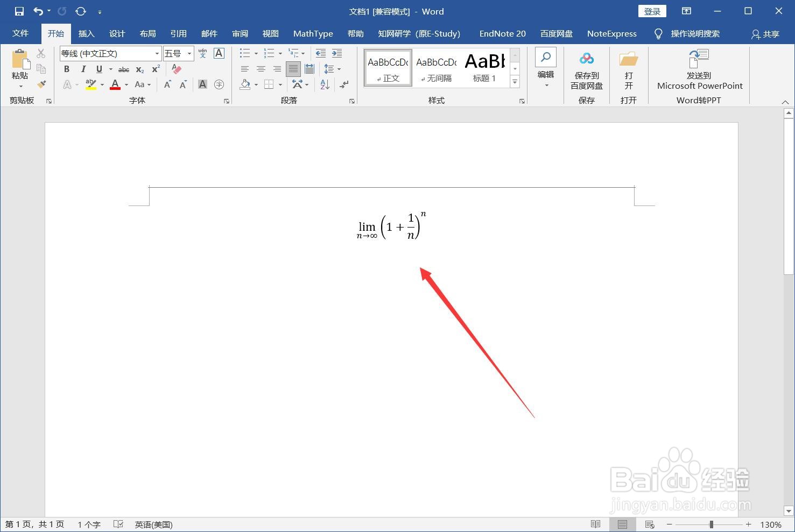This screenshot has height=532, width=795.
Task: Save the document from the quick access toolbar
Action: coord(19,11)
